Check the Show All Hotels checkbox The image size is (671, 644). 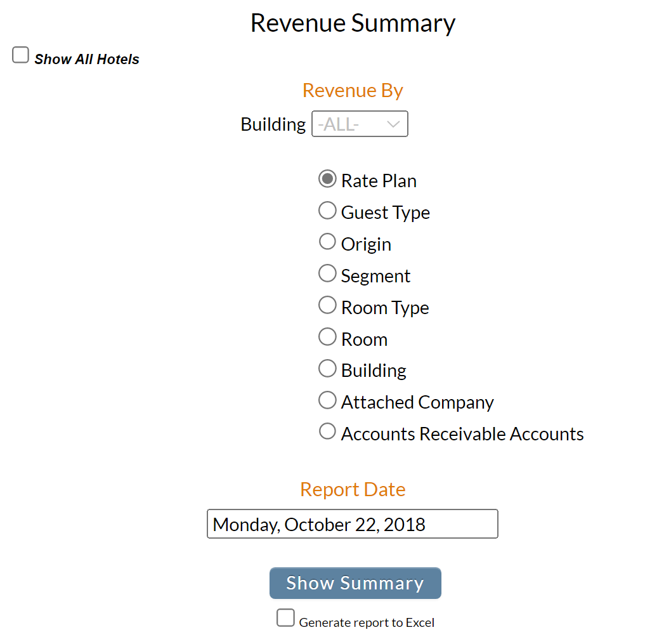coord(20,55)
